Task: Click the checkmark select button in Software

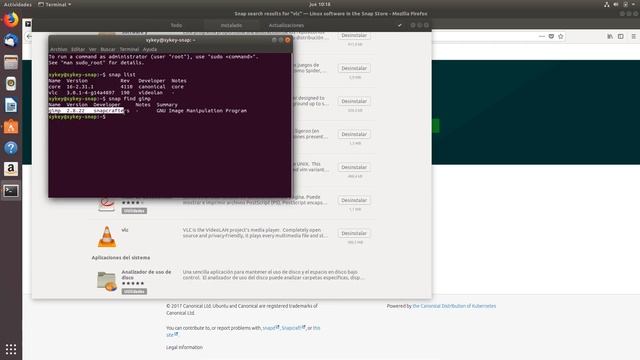Action: pos(400,25)
